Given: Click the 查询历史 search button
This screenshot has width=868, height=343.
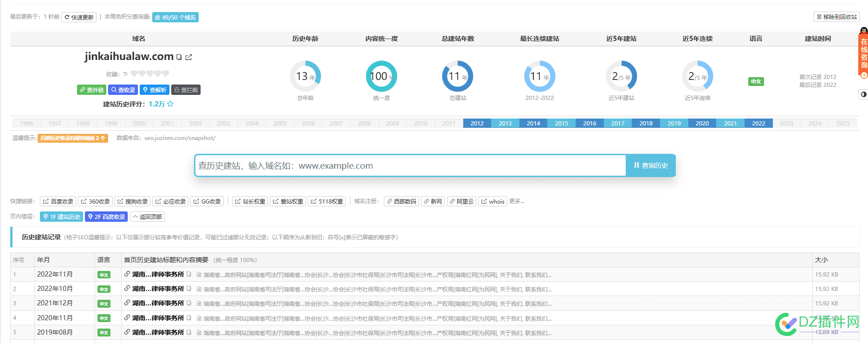Looking at the screenshot, I should pyautogui.click(x=651, y=165).
